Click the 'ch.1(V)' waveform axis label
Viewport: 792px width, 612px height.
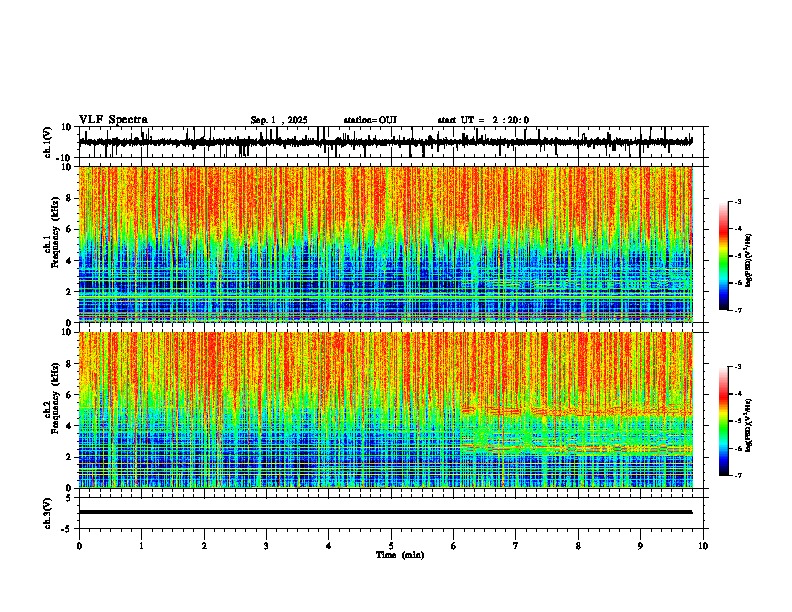click(x=48, y=142)
